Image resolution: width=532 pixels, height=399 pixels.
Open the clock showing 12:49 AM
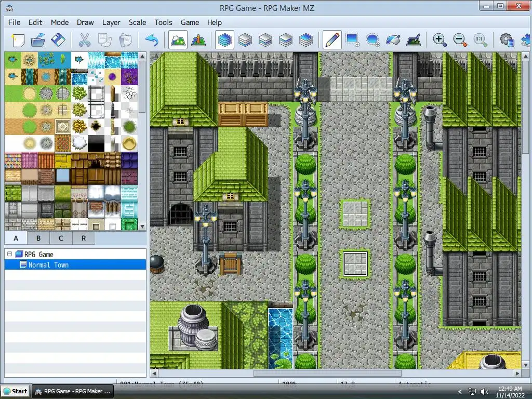point(510,392)
